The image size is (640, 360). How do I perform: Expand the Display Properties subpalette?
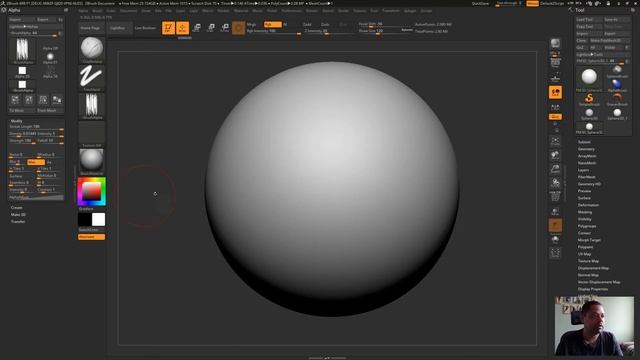[593, 289]
